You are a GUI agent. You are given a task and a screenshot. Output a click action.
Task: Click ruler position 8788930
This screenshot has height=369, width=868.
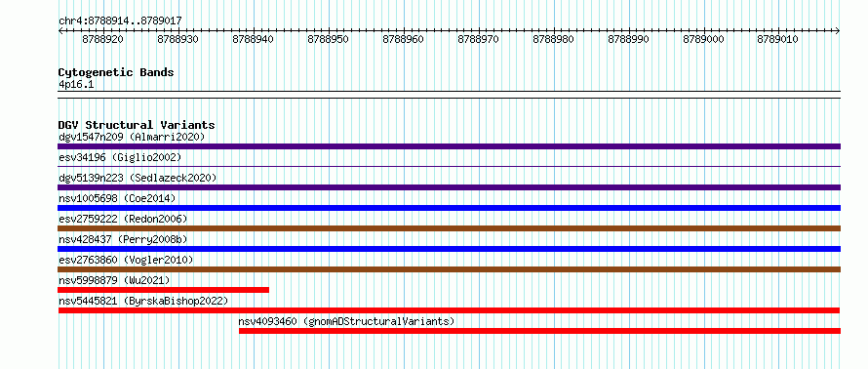point(178,39)
